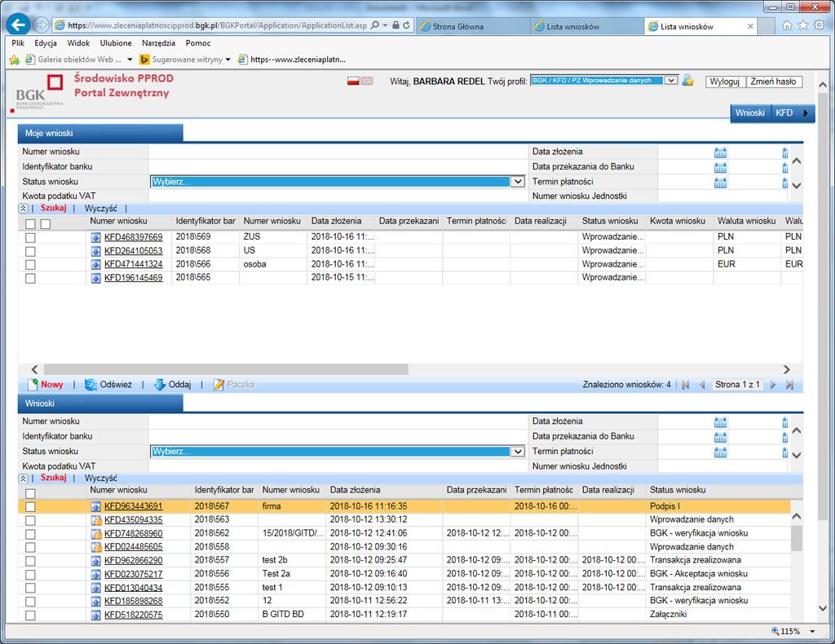Open calendar for Data przekazania do Banku in Moje wnioski
835x644 pixels.
720,168
